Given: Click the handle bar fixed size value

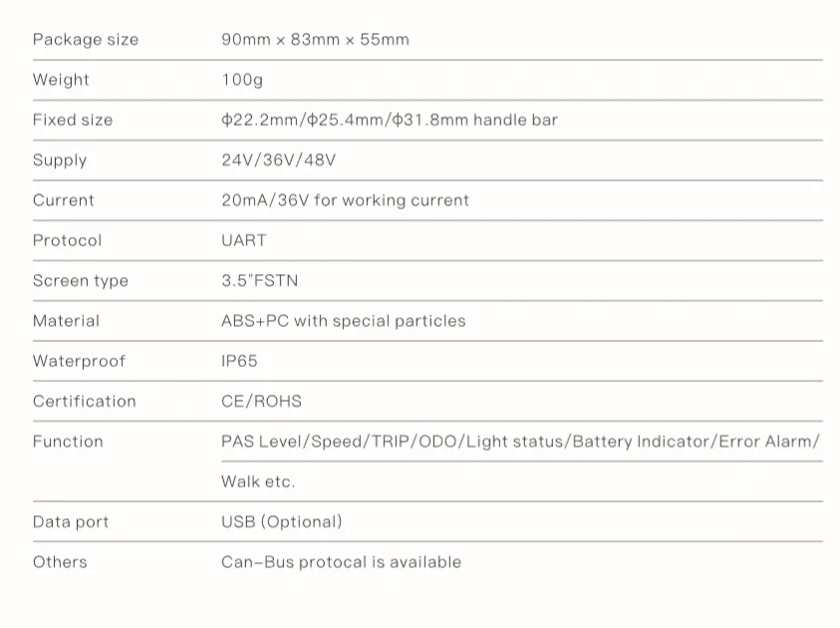Looking at the screenshot, I should [389, 120].
